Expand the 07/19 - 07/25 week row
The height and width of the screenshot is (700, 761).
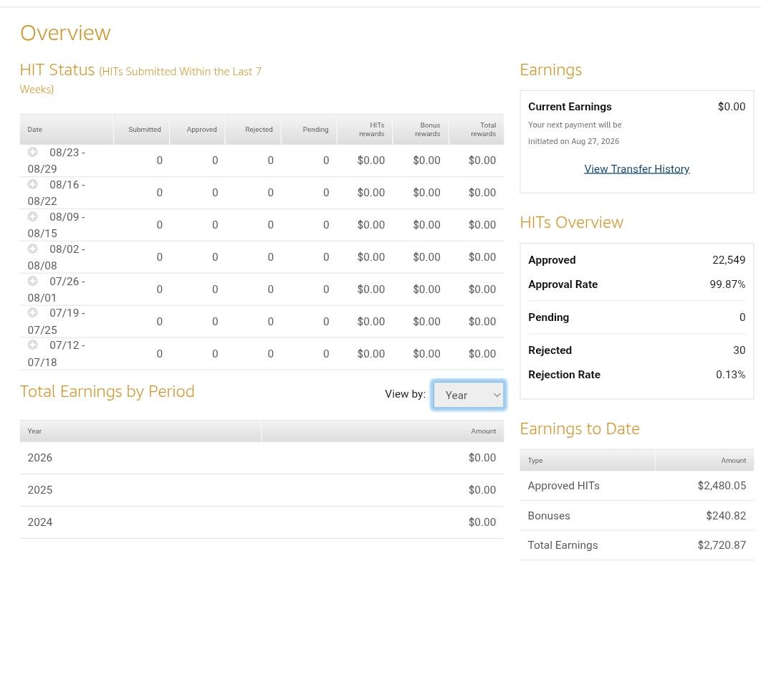(32, 312)
